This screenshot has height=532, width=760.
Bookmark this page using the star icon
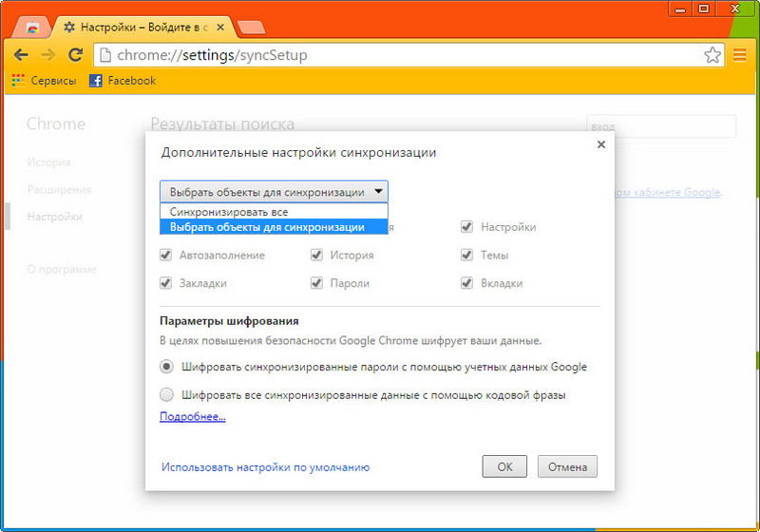tap(712, 55)
